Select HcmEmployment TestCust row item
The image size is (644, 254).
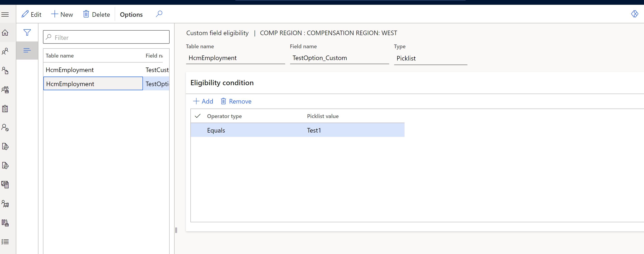click(107, 70)
